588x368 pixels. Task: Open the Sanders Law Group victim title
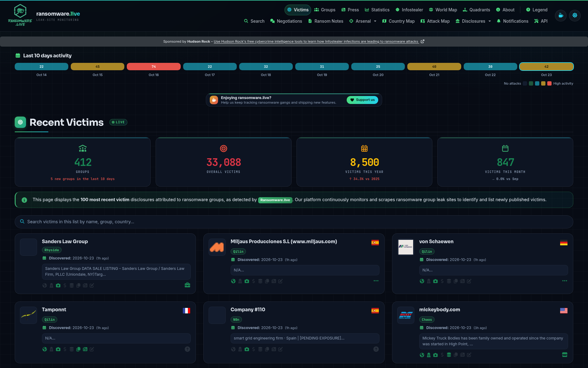tap(65, 242)
